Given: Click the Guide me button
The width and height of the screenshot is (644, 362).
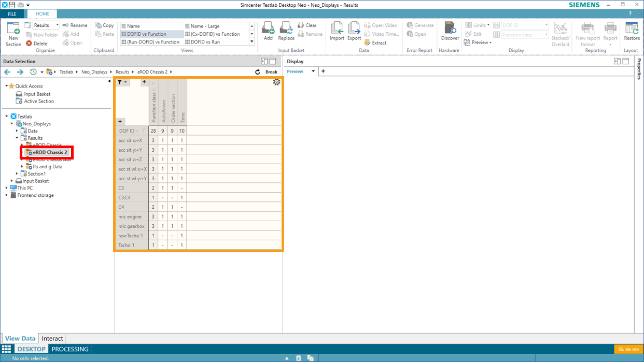Looking at the screenshot, I should click(628, 350).
